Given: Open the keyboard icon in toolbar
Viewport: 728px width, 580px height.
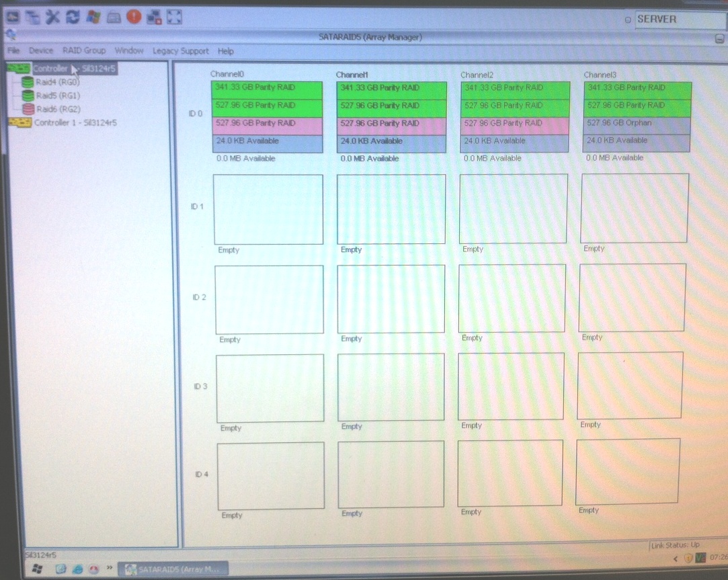Looking at the screenshot, I should tap(114, 18).
